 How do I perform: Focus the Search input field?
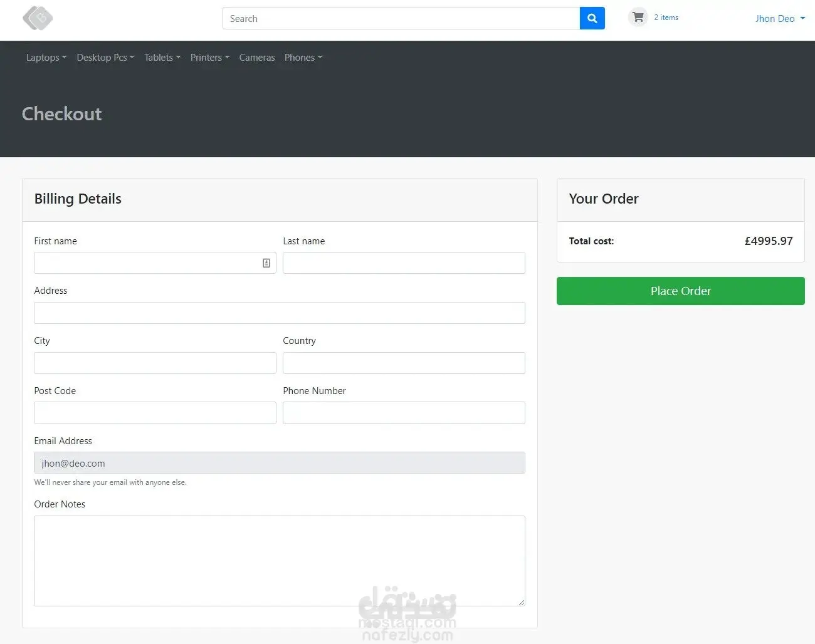(401, 18)
